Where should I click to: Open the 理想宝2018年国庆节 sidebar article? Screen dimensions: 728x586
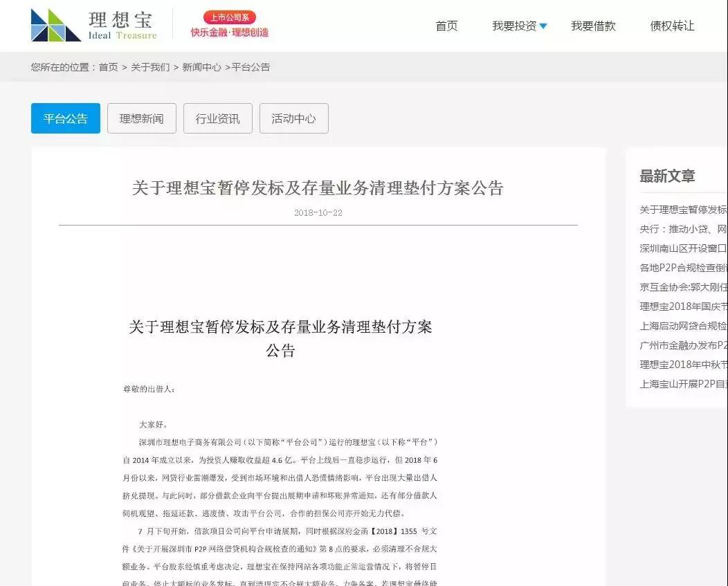(683, 306)
